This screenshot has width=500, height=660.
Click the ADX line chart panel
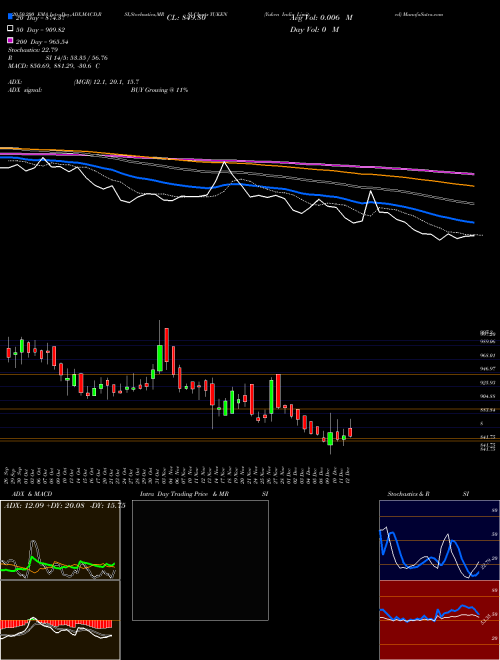click(x=60, y=540)
